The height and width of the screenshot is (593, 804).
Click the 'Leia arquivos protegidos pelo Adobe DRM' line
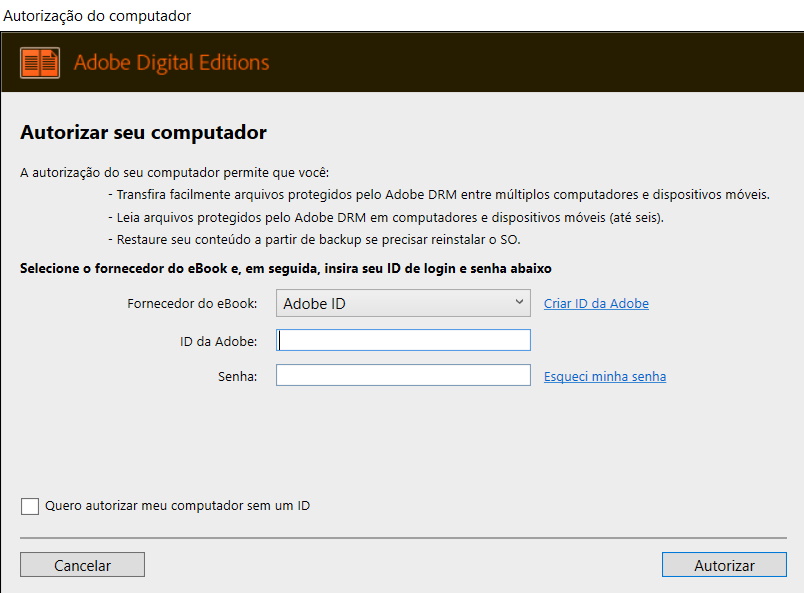[x=386, y=218]
